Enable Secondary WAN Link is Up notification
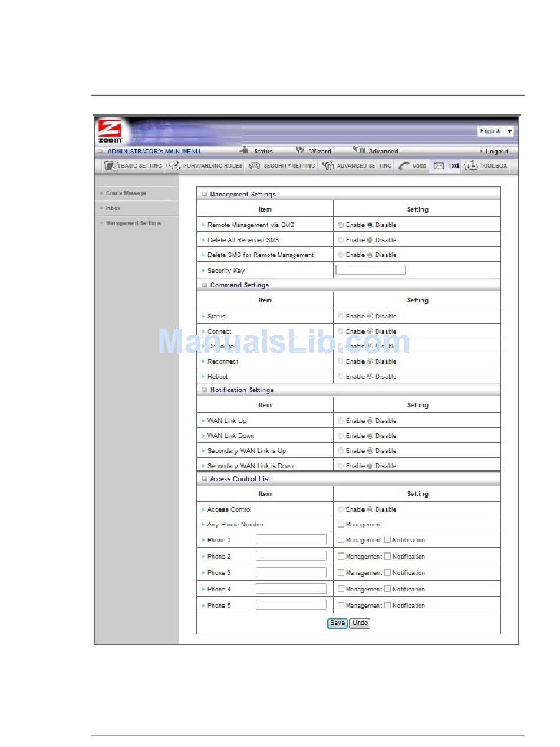The height and width of the screenshot is (747, 560). coord(341,450)
